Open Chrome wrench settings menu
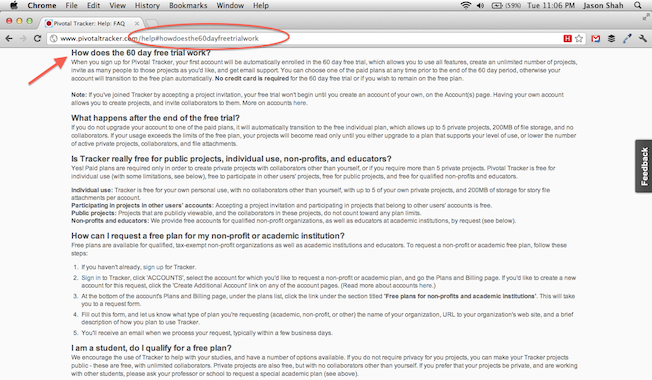This screenshot has height=380, width=652. point(643,38)
